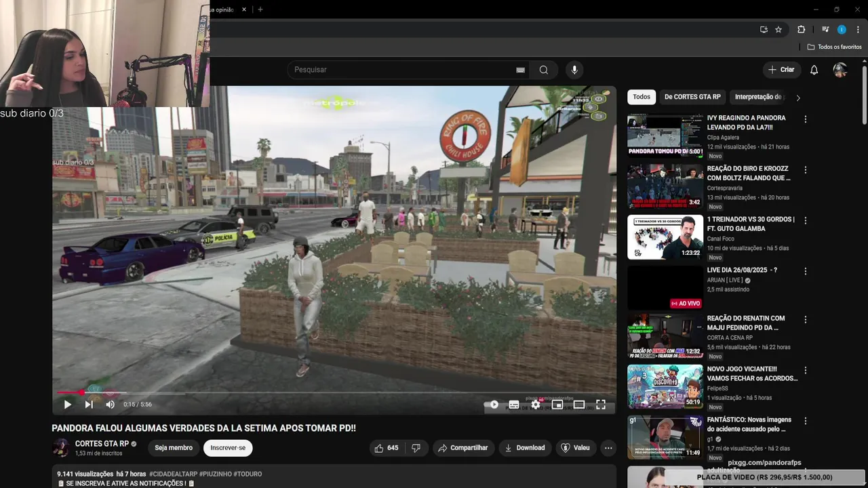Switch to theater mode
This screenshot has height=488, width=868.
pyautogui.click(x=579, y=405)
